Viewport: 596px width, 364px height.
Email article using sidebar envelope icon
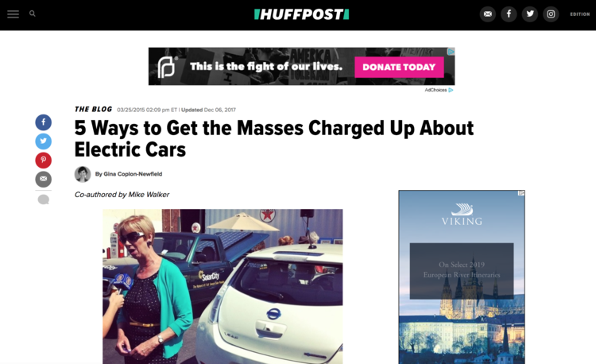(x=44, y=180)
